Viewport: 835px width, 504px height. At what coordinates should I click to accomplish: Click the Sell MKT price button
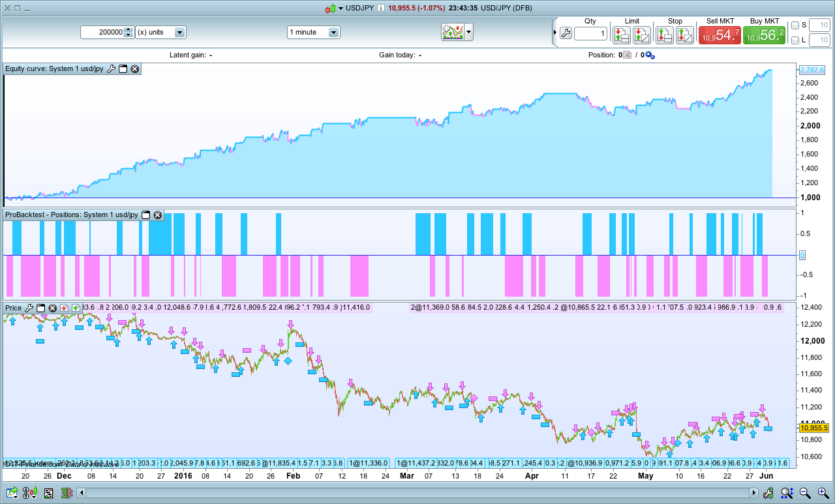pos(719,35)
